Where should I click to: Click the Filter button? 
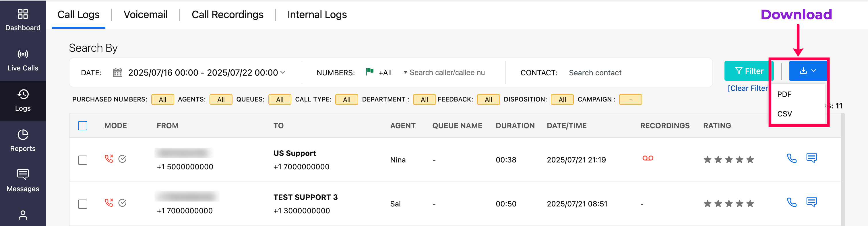(x=749, y=71)
